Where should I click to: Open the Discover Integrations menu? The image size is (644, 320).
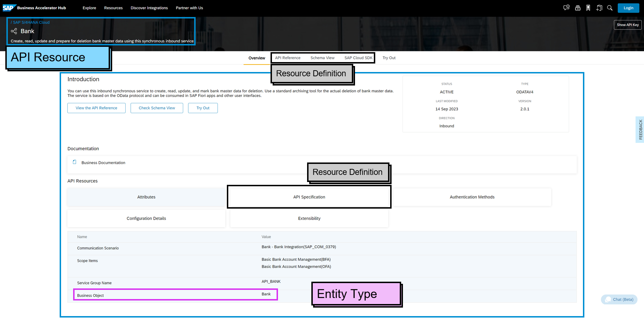(x=149, y=8)
